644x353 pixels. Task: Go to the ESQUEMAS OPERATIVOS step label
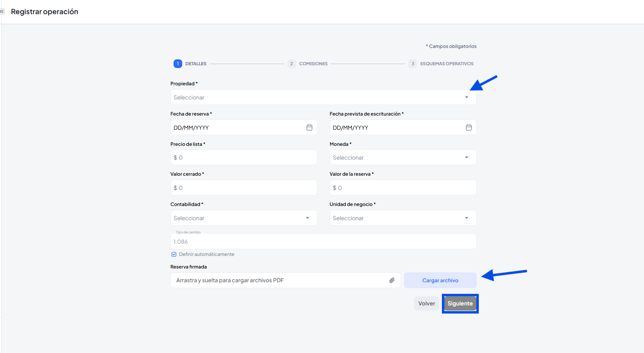pyautogui.click(x=446, y=64)
